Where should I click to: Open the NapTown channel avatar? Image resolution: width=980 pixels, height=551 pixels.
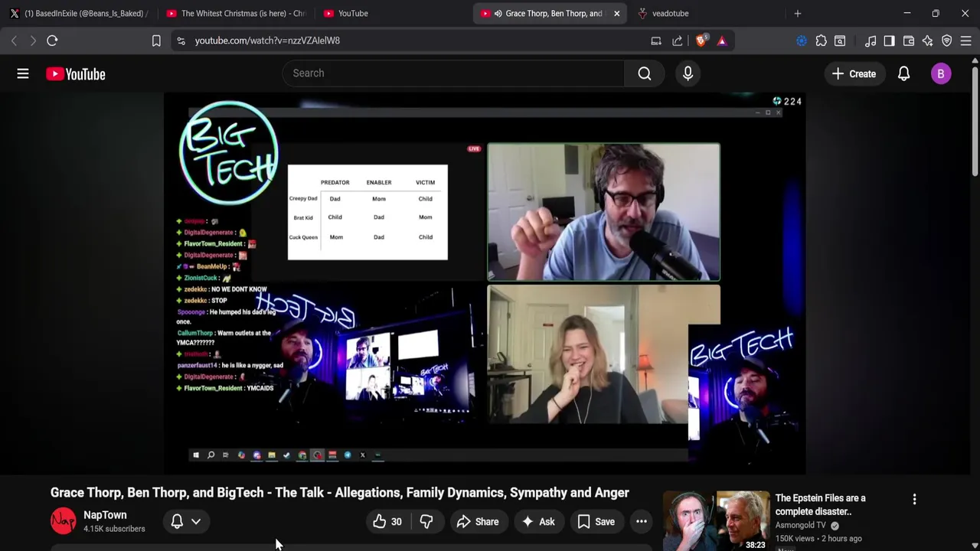click(64, 521)
